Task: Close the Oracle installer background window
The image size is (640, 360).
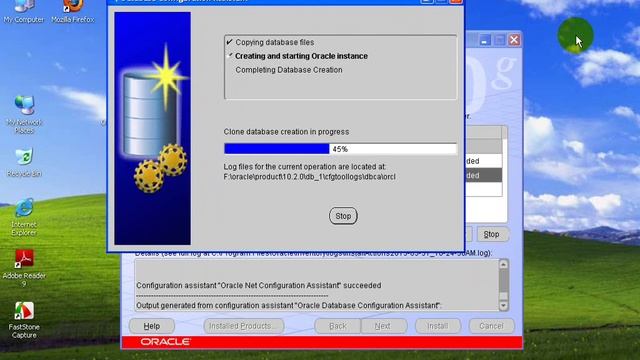Action: coord(514,40)
